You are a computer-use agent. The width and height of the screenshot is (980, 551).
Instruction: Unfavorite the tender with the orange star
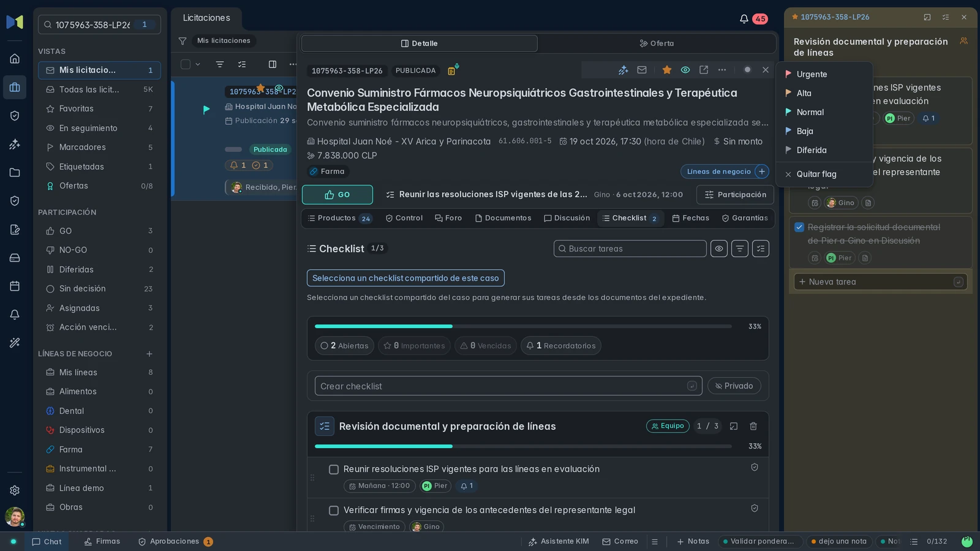[x=667, y=70]
